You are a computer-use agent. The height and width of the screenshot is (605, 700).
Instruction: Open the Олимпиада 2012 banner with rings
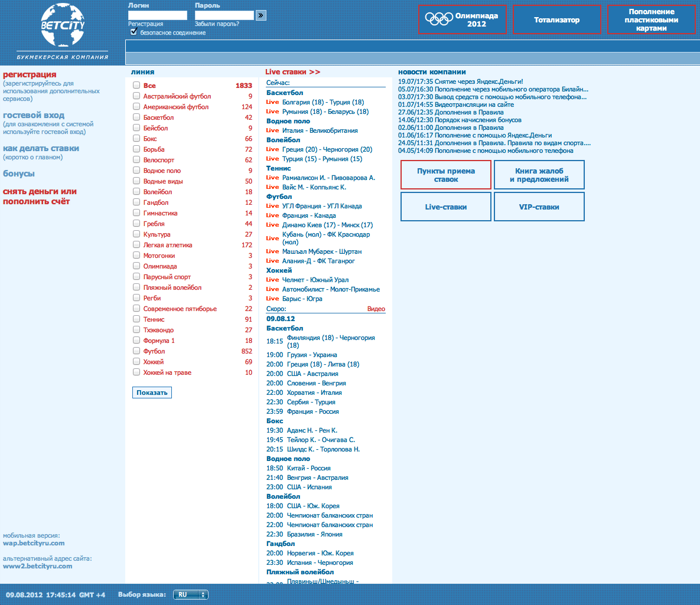point(462,19)
